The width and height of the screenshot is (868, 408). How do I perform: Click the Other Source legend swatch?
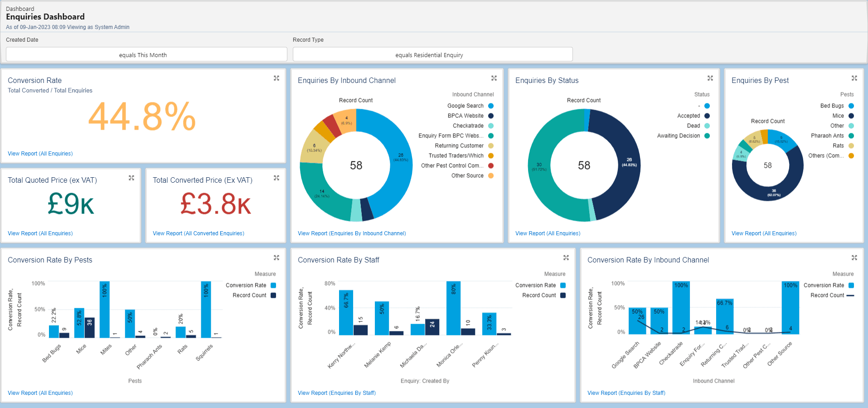[491, 176]
